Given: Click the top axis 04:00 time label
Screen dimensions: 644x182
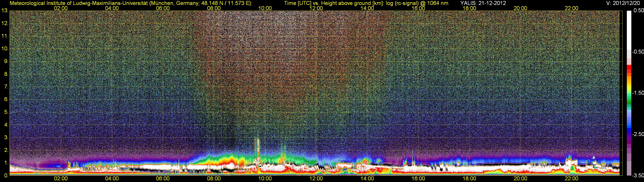Looking at the screenshot, I should [112, 8].
